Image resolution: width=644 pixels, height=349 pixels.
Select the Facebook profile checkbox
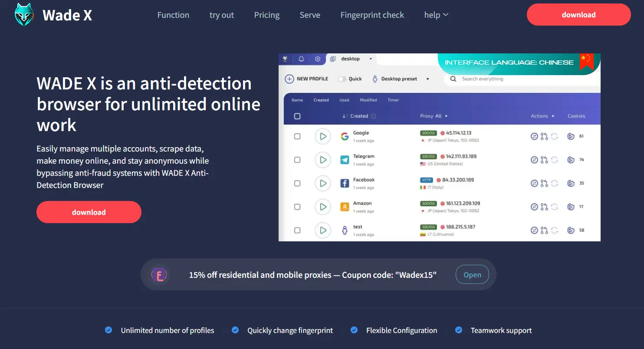point(297,183)
